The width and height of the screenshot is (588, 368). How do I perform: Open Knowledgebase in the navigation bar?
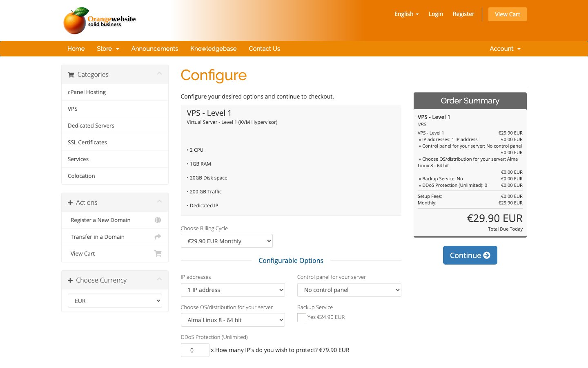214,49
